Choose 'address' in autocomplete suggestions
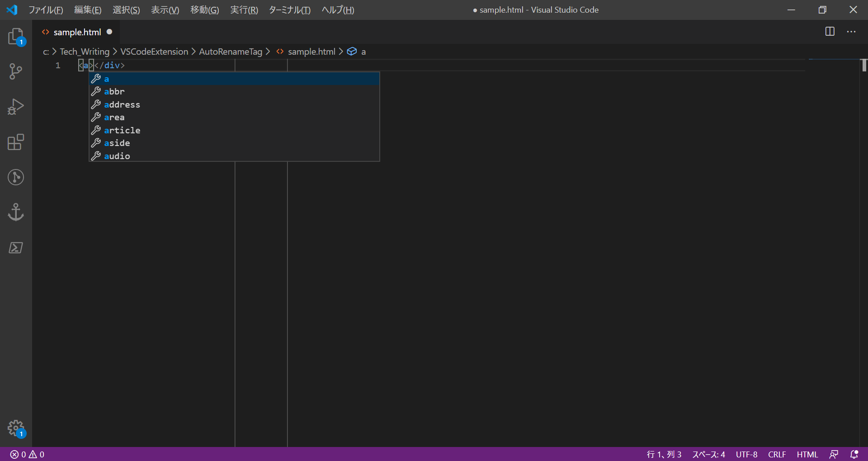 tap(122, 104)
